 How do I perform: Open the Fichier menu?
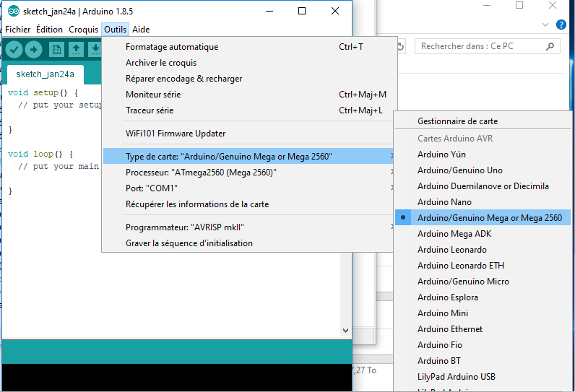[x=17, y=30]
